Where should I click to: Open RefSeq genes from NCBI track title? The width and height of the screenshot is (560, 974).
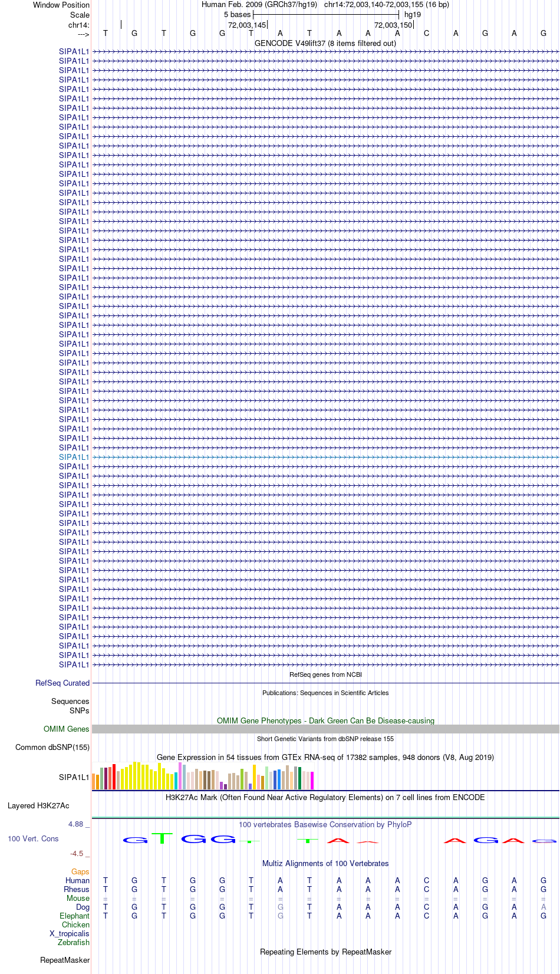[x=325, y=674]
